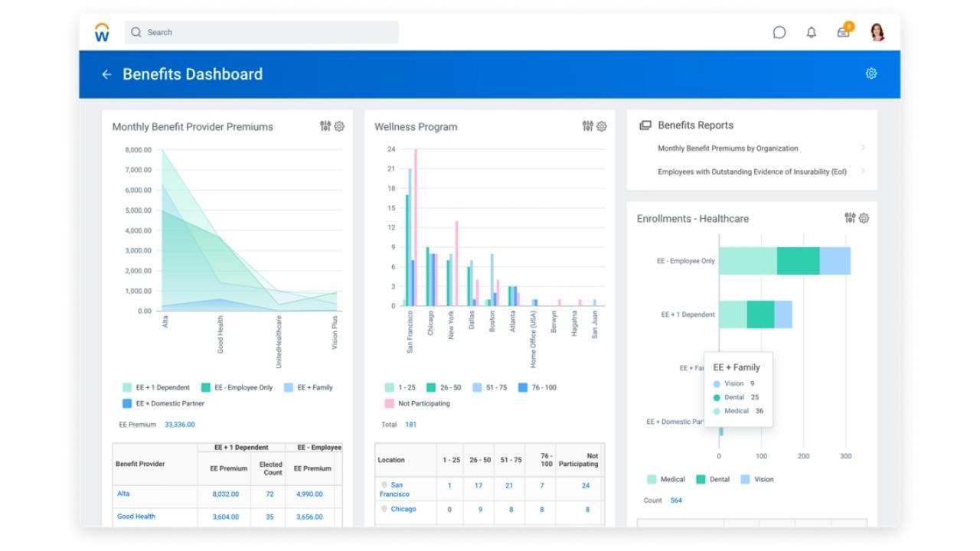This screenshot has width=980, height=551.
Task: Click the EE - Employee Only stacked bar
Action: tap(785, 260)
